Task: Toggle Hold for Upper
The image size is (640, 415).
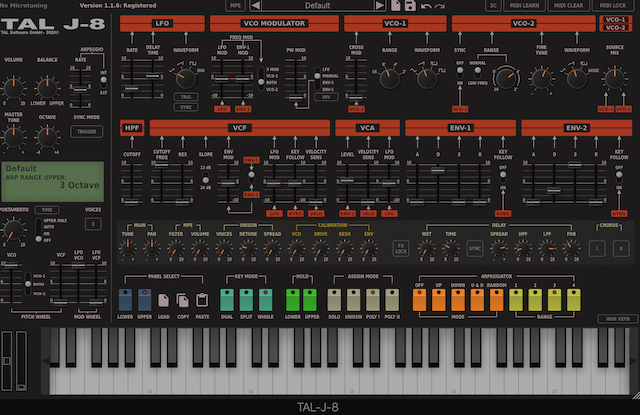Action: pos(310,300)
